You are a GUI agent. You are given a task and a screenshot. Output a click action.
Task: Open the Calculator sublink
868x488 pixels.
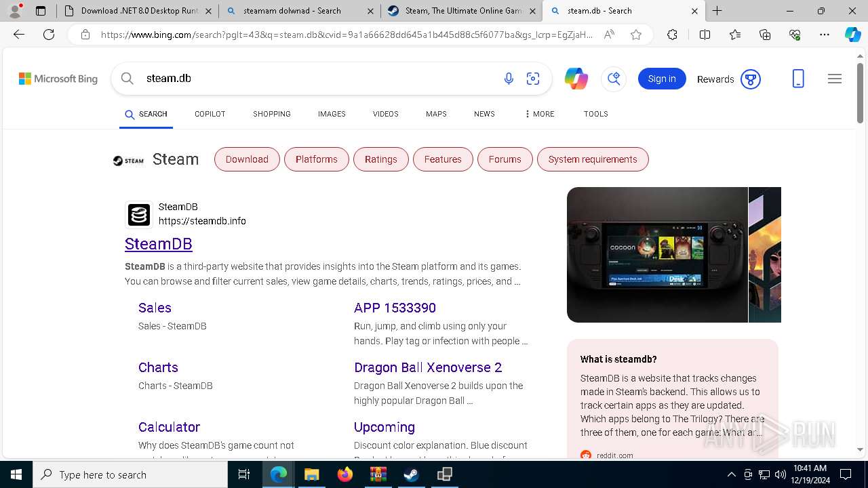pos(169,427)
